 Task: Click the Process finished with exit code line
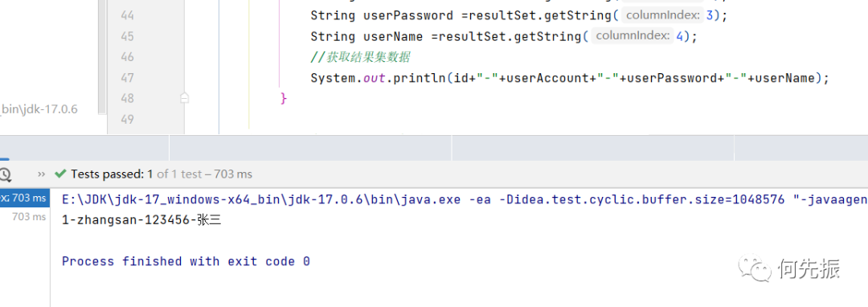point(186,261)
